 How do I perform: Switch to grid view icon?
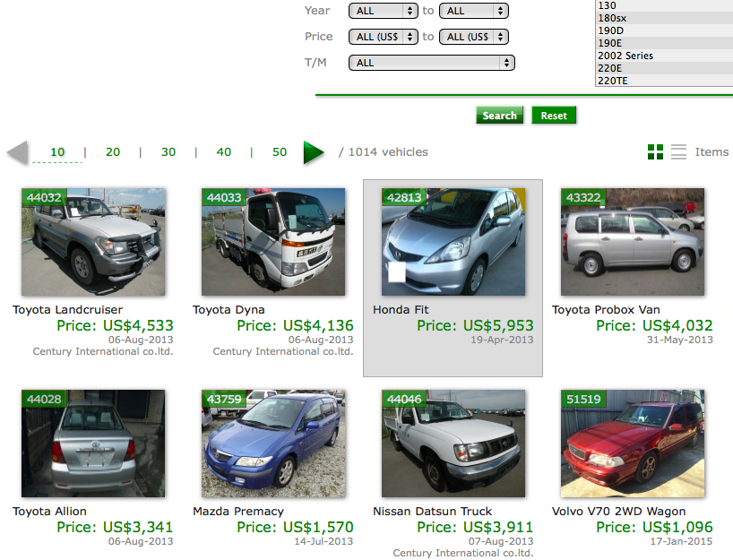655,152
